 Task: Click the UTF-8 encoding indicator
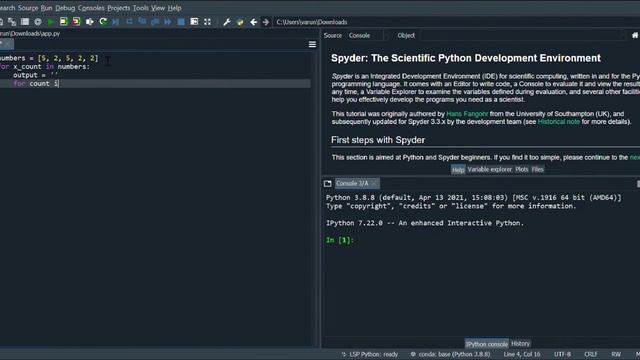pyautogui.click(x=562, y=354)
